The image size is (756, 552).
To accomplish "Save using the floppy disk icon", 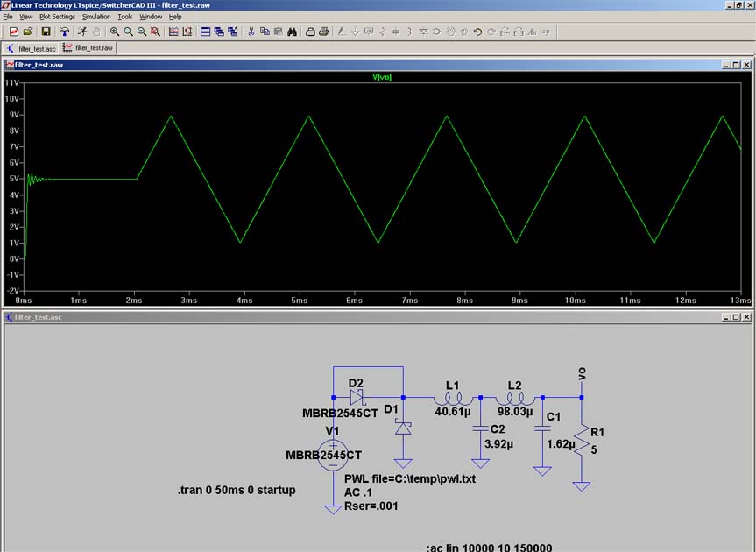I will point(46,32).
